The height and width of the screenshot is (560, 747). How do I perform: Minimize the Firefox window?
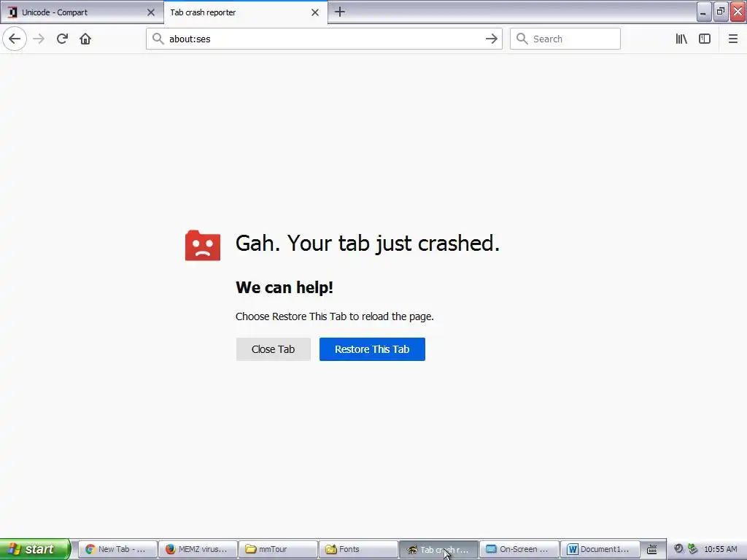coord(703,12)
